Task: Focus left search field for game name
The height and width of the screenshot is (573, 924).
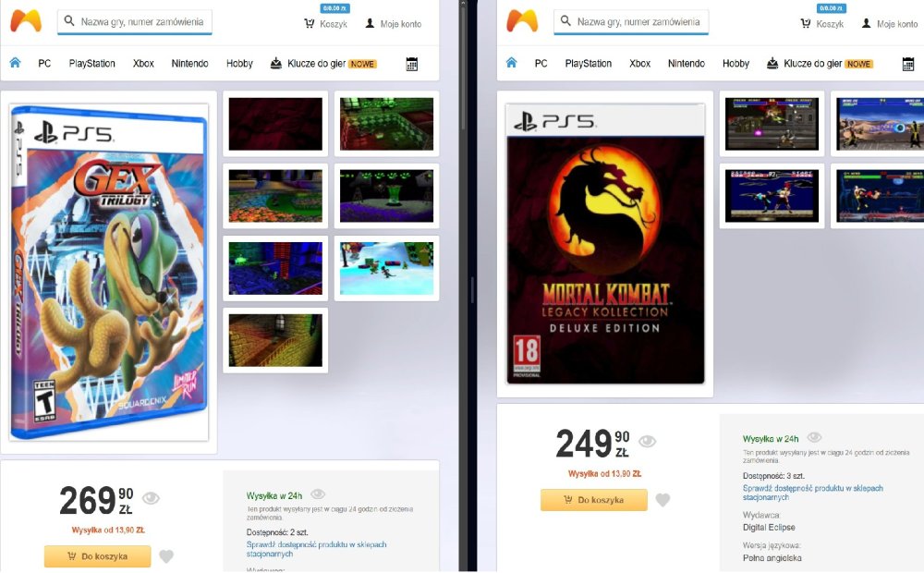Action: (135, 22)
